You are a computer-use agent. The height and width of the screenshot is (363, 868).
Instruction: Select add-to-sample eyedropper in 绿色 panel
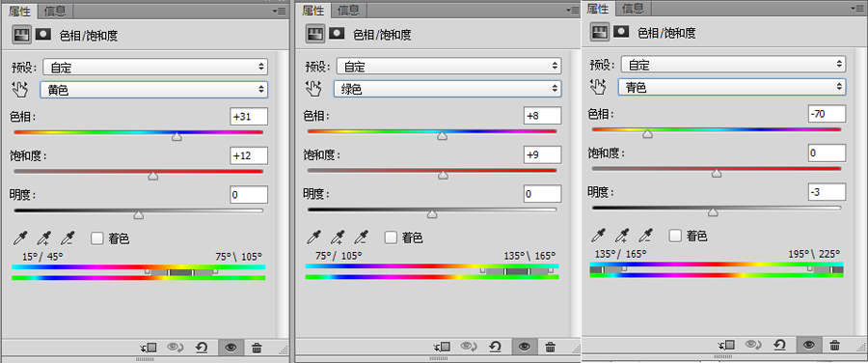point(338,237)
